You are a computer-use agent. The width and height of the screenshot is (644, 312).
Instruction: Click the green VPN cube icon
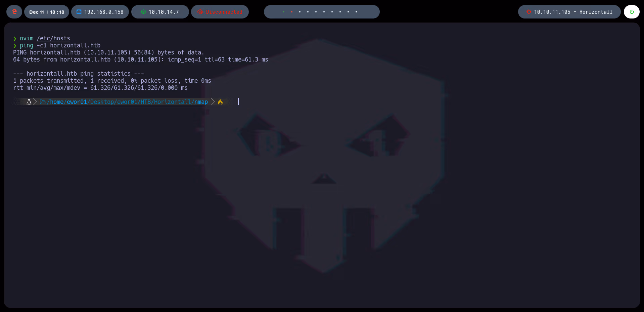click(144, 12)
